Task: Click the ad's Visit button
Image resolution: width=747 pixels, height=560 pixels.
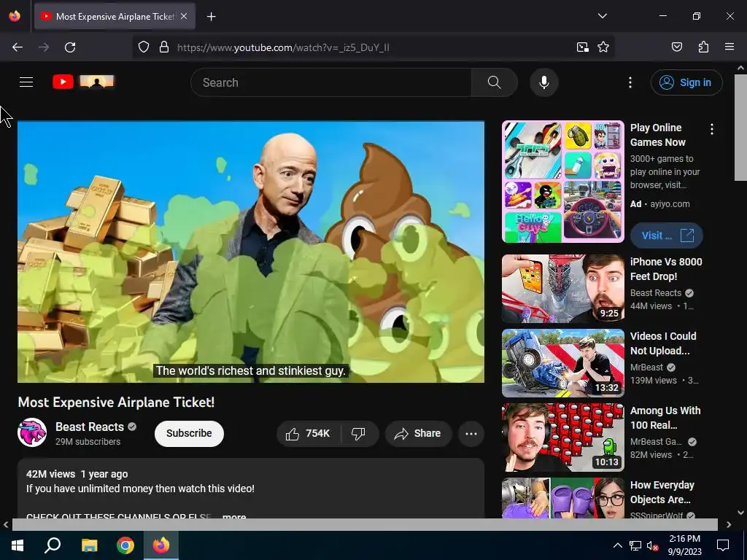Action: (667, 236)
